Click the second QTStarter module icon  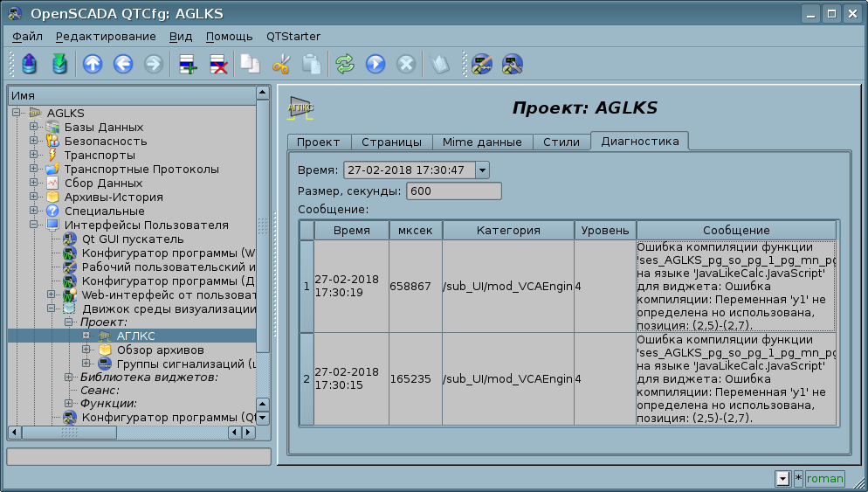513,65
